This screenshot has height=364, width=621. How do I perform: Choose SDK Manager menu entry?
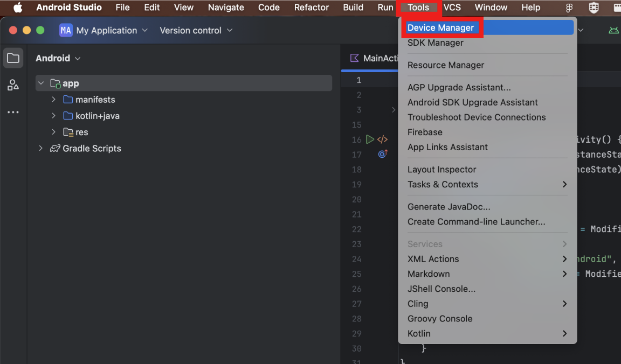coord(435,43)
